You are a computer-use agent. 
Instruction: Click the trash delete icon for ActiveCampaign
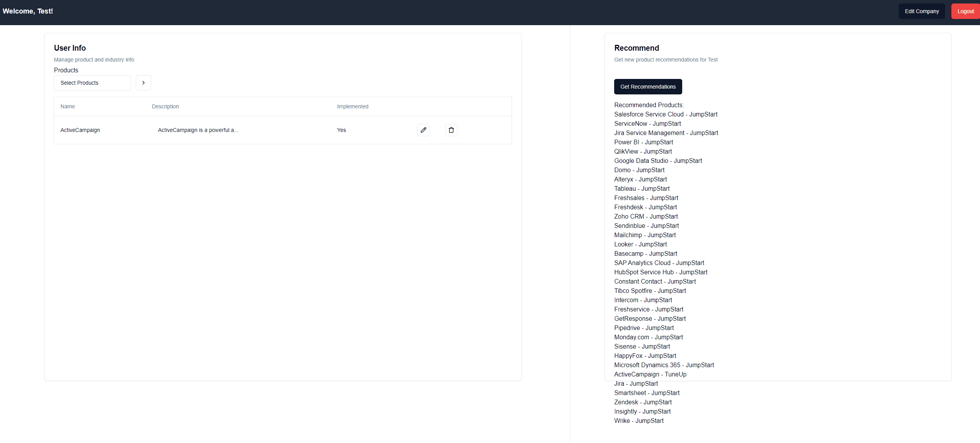coord(451,130)
